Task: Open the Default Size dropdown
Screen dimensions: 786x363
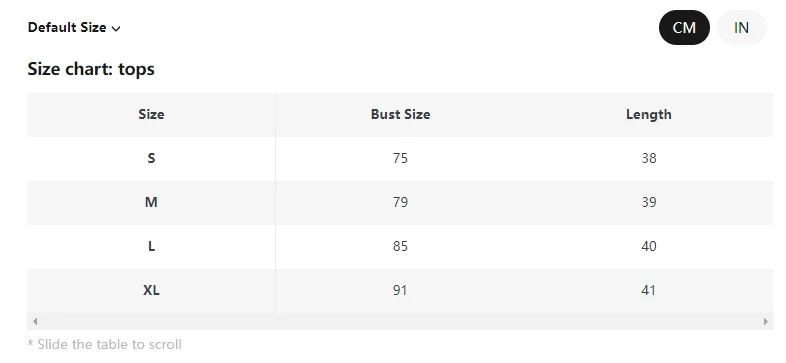Action: pos(74,28)
